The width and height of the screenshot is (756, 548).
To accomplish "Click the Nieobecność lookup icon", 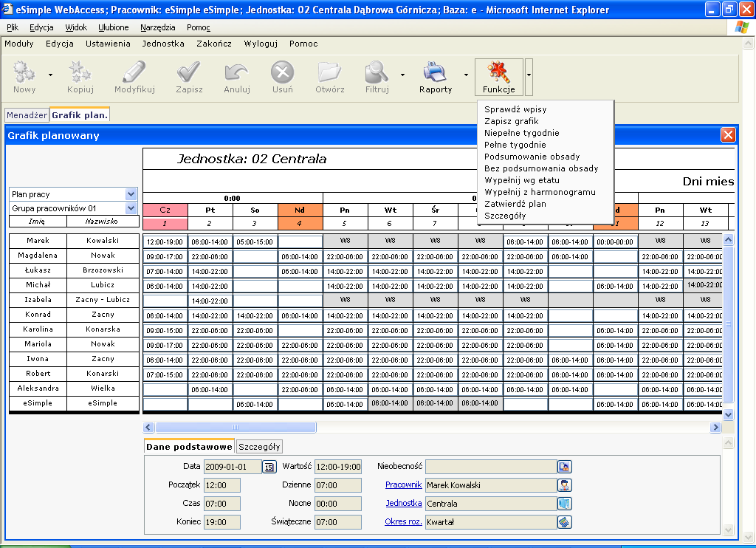I will pyautogui.click(x=565, y=467).
